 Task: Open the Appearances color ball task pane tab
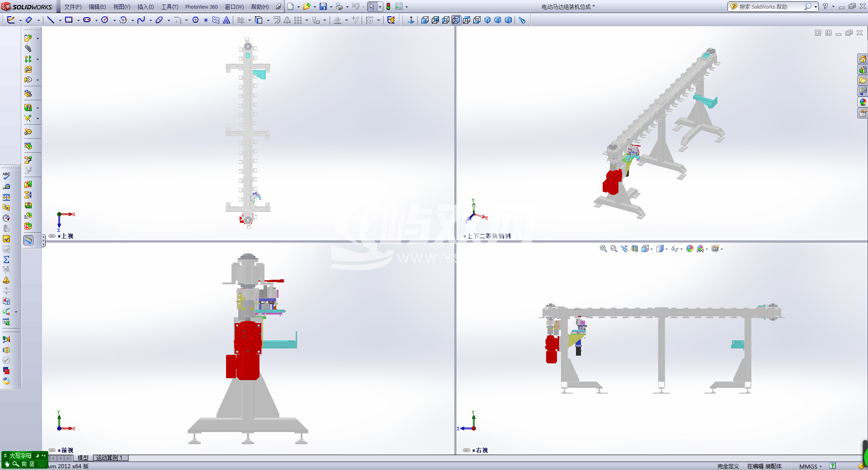click(863, 102)
